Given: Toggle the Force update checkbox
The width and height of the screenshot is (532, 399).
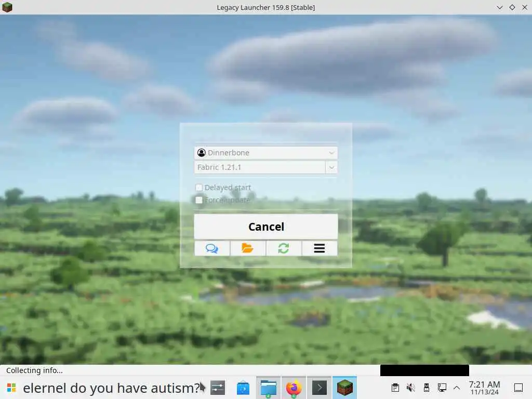Looking at the screenshot, I should coord(199,200).
